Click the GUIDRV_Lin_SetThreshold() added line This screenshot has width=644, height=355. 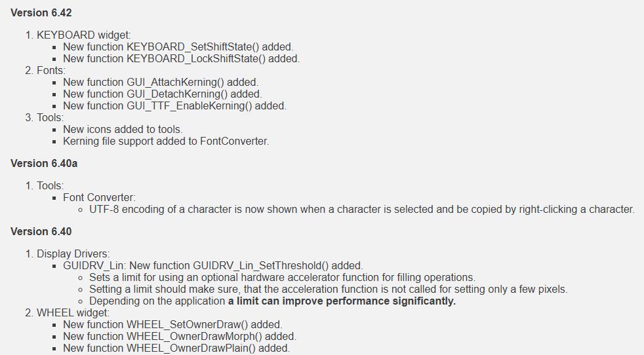(212, 265)
